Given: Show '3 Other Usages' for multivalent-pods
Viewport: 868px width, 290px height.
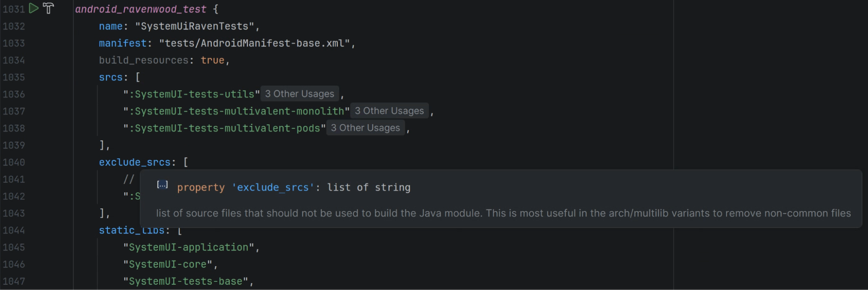Looking at the screenshot, I should pos(366,128).
